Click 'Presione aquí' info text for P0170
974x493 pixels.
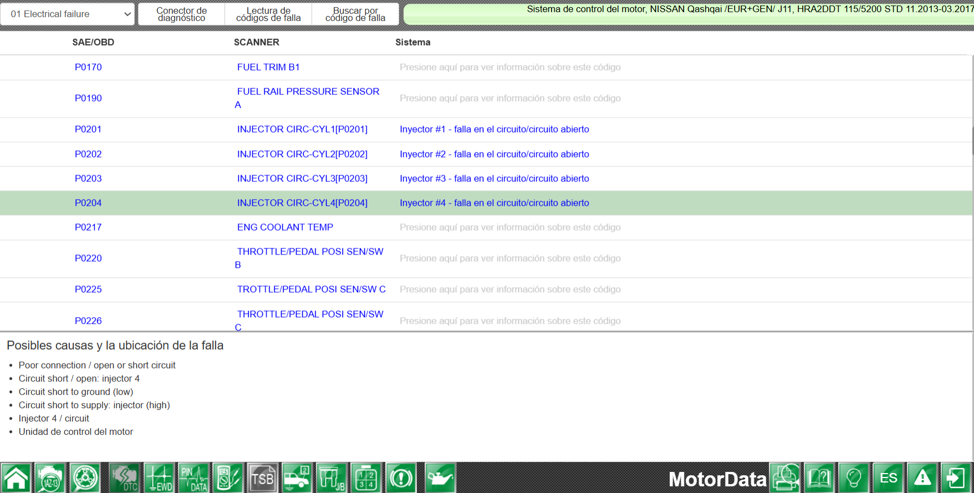coord(510,67)
